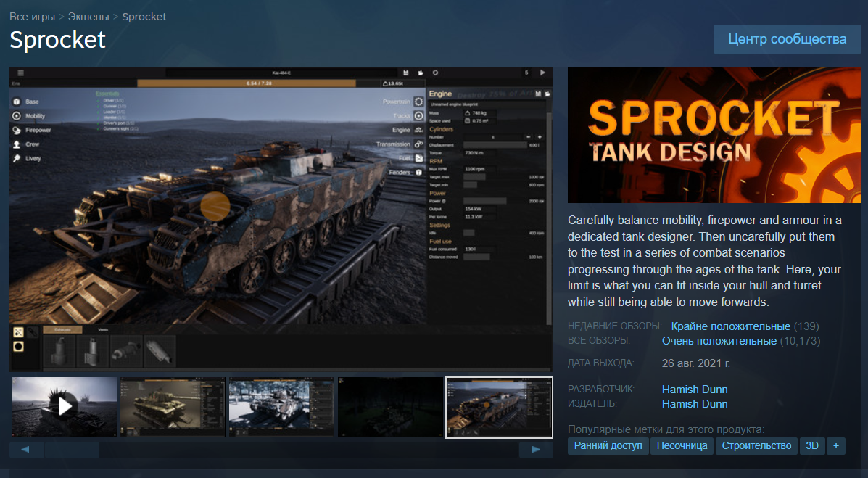The image size is (868, 478).
Task: Click the ИЗДАТЕЛЬ label
Action: 592,404
